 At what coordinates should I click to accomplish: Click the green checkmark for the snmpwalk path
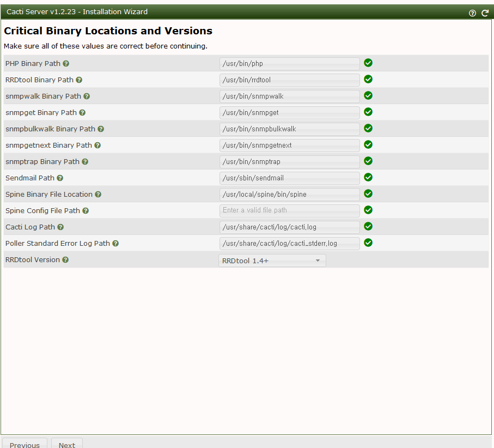click(x=368, y=95)
